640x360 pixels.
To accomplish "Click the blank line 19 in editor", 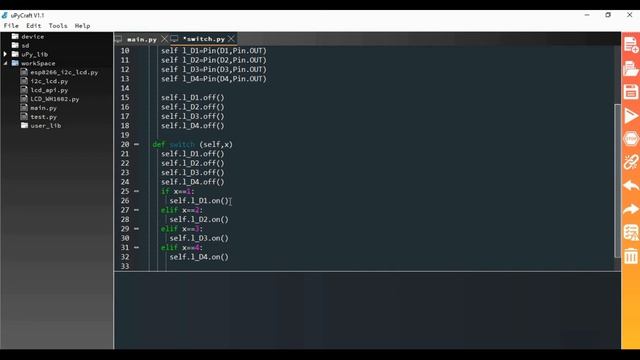I will [367, 135].
